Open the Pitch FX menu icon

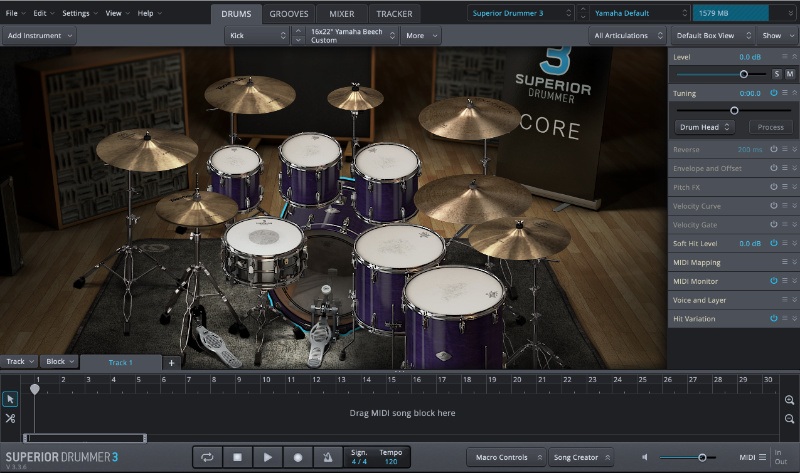pyautogui.click(x=785, y=187)
